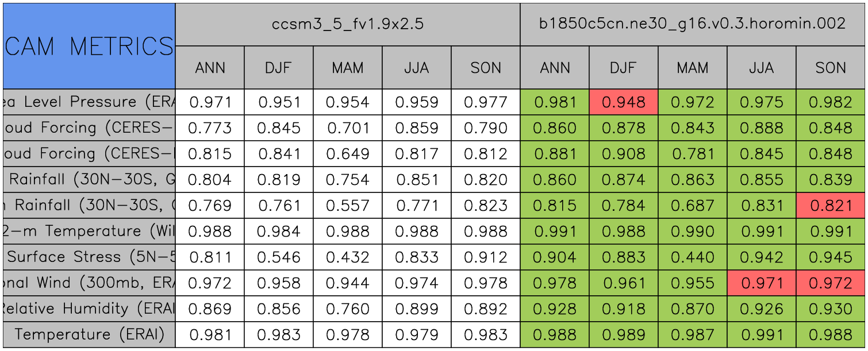Click the DJF header under b1850c5cn model
Image resolution: width=868 pixels, height=351 pixels.
pos(623,68)
